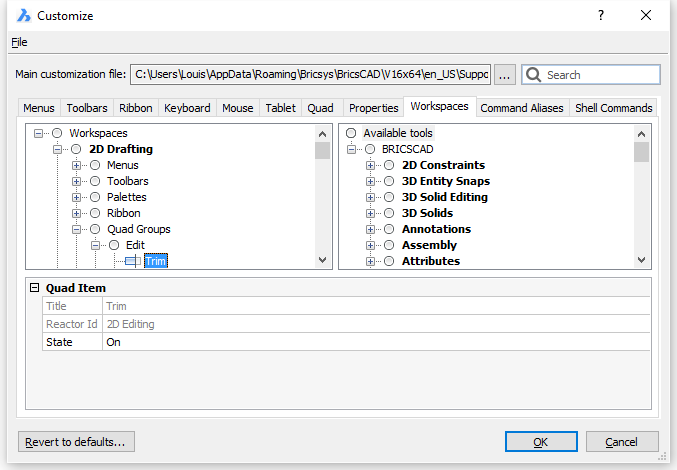The height and width of the screenshot is (470, 677).
Task: Click the workspaces tree scroll-down arrow
Action: [322, 260]
